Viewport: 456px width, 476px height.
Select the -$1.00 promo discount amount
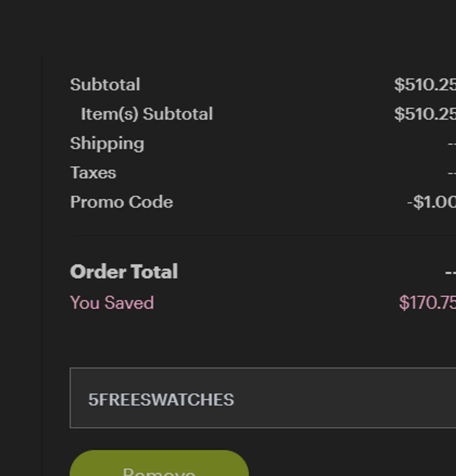tap(431, 202)
